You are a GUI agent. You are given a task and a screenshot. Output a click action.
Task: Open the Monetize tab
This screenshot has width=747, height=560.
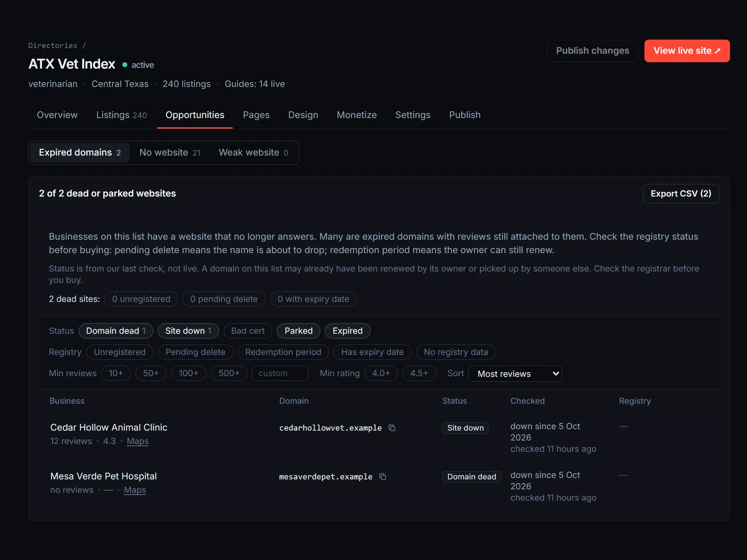point(356,115)
